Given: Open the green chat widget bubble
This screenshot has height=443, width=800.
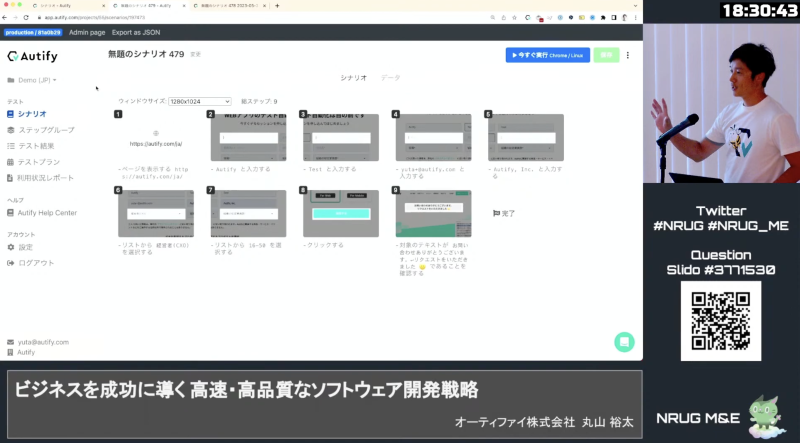Looking at the screenshot, I should (x=623, y=341).
